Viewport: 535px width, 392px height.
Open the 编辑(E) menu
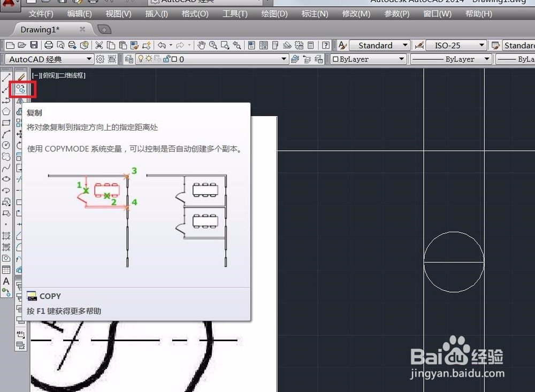click(x=80, y=14)
